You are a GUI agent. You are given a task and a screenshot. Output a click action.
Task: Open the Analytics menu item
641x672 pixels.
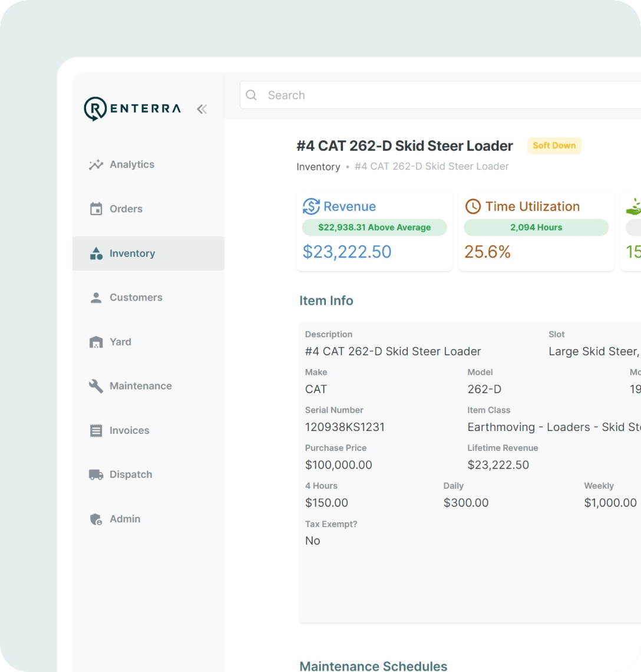point(132,165)
